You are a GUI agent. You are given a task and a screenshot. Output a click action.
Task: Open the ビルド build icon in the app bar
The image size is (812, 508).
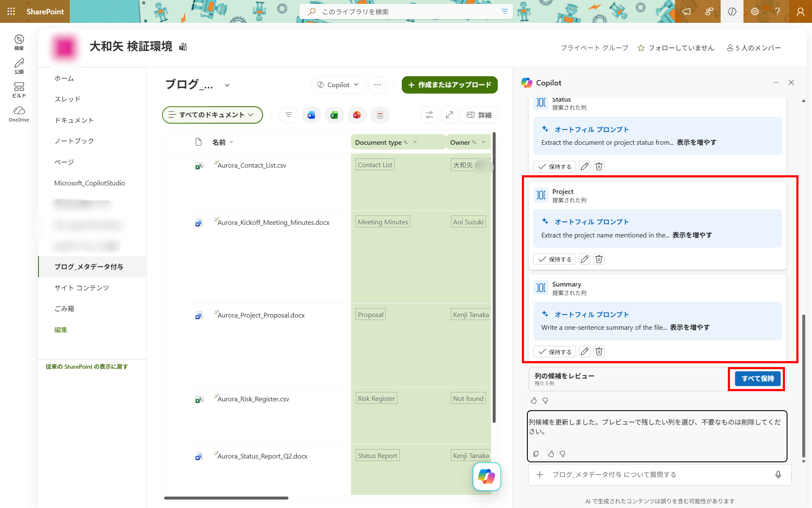[x=19, y=90]
